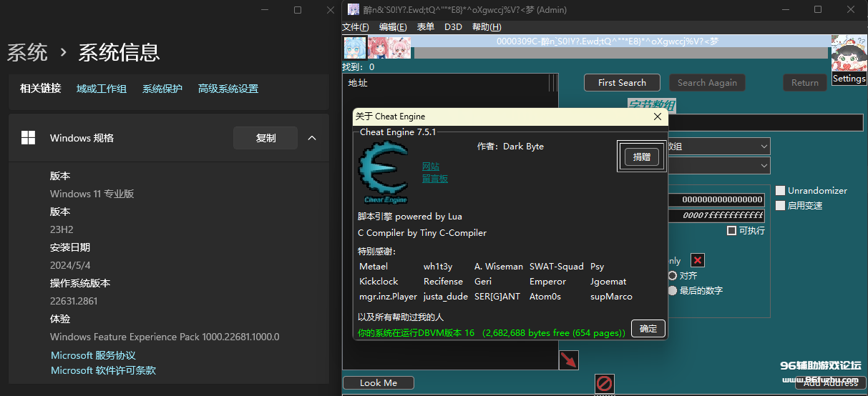Image resolution: width=868 pixels, height=396 pixels.
Task: Click the start address hex input field
Action: pyautogui.click(x=716, y=199)
